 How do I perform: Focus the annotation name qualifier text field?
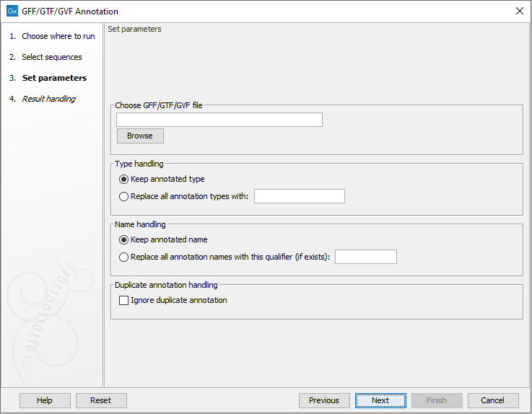click(365, 257)
